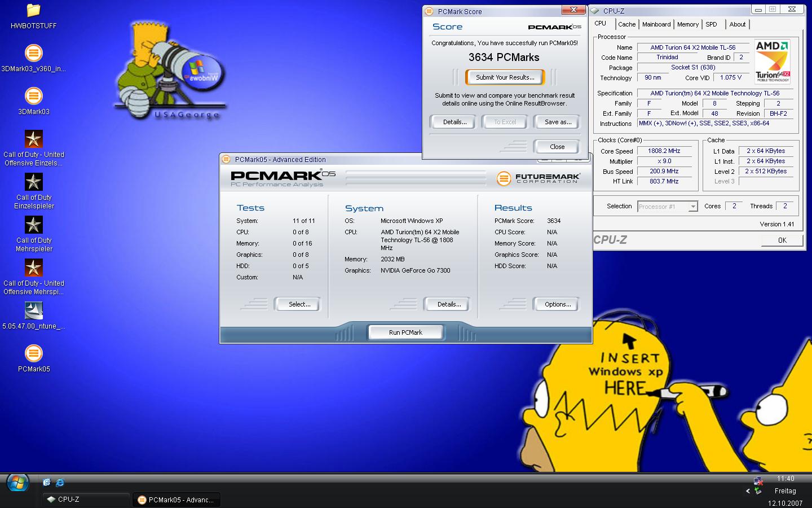The image size is (812, 508).
Task: Click the AMD Turion 64 X2 logo
Action: (772, 62)
